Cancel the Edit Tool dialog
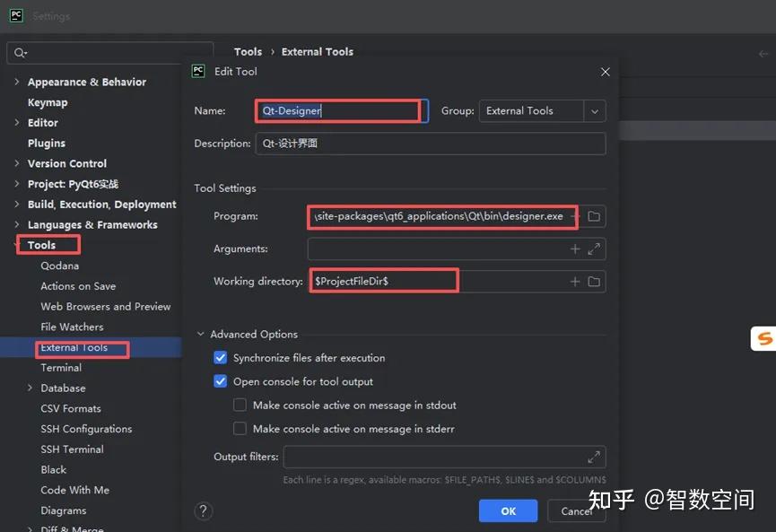776x532 pixels. coord(577,510)
